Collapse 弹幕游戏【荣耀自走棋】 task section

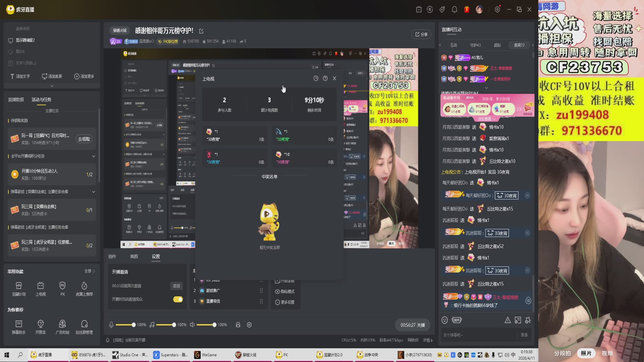94,192
